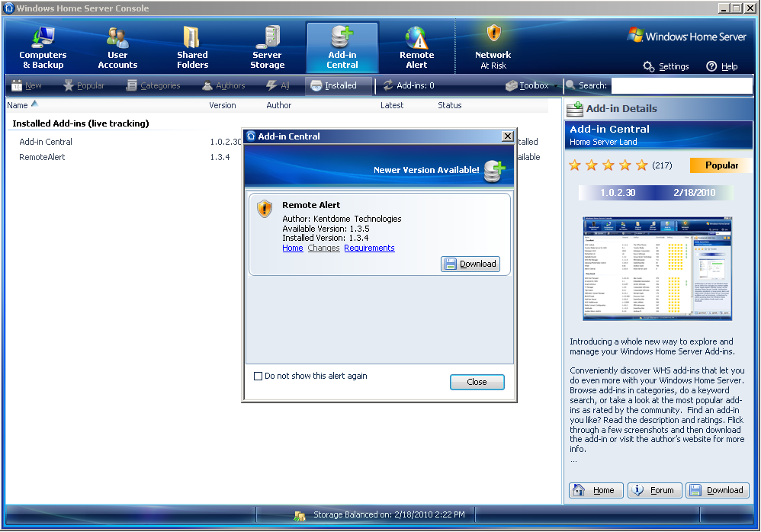Click the fifth rating star

641,165
